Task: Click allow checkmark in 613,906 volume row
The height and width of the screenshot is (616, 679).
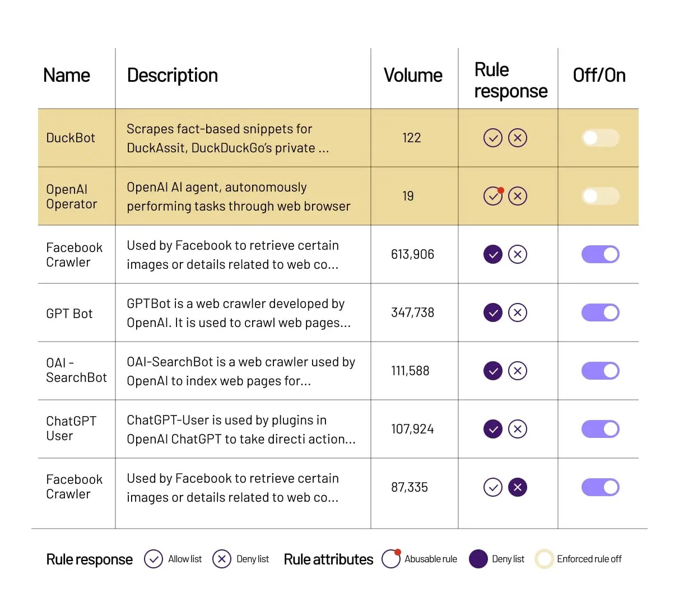Action: pos(493,254)
